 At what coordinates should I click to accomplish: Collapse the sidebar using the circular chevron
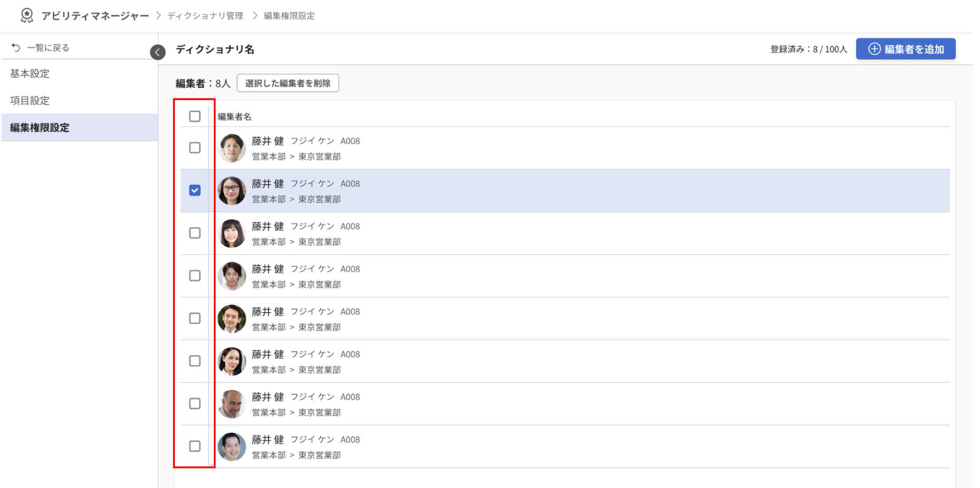tap(157, 52)
